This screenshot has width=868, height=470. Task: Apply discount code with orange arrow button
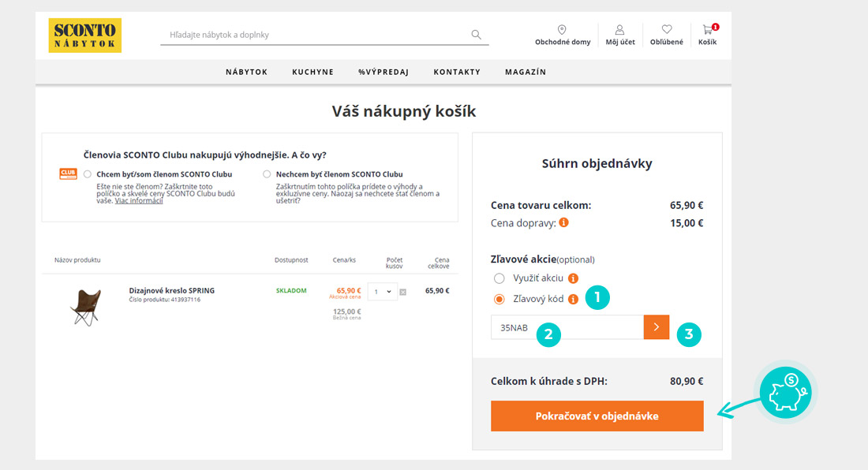click(657, 326)
